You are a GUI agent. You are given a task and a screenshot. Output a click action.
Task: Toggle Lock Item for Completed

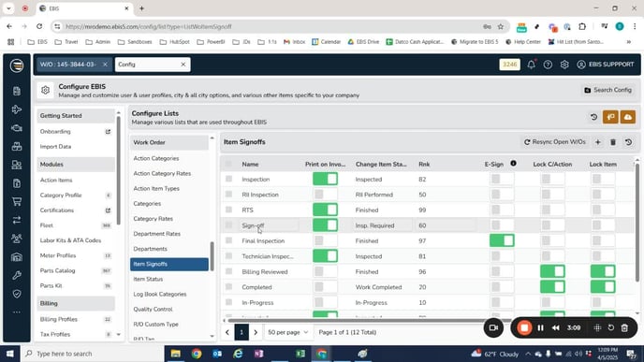(603, 287)
